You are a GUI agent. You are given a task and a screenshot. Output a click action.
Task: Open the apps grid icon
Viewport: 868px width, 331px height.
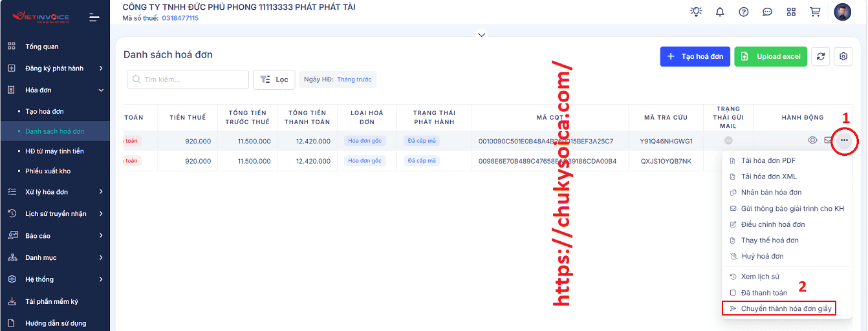[791, 12]
